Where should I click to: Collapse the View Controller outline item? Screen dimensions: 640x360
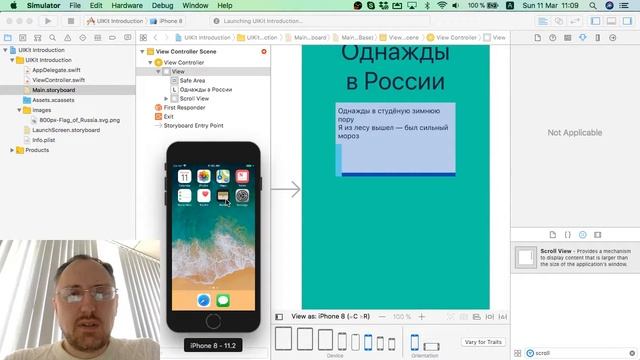[x=150, y=62]
